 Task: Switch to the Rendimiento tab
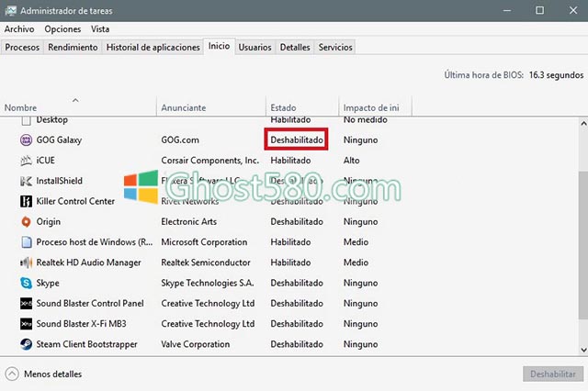pyautogui.click(x=73, y=47)
